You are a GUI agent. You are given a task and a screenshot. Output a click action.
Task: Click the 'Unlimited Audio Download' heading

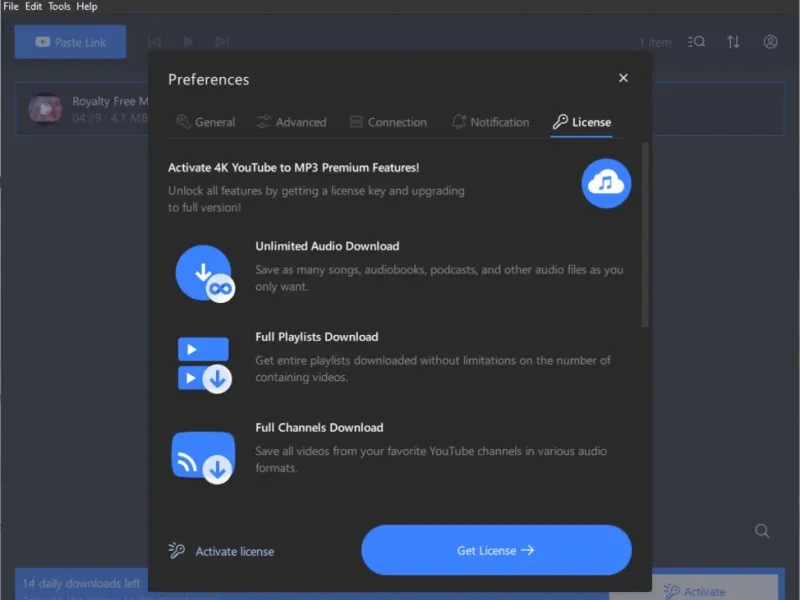click(327, 246)
